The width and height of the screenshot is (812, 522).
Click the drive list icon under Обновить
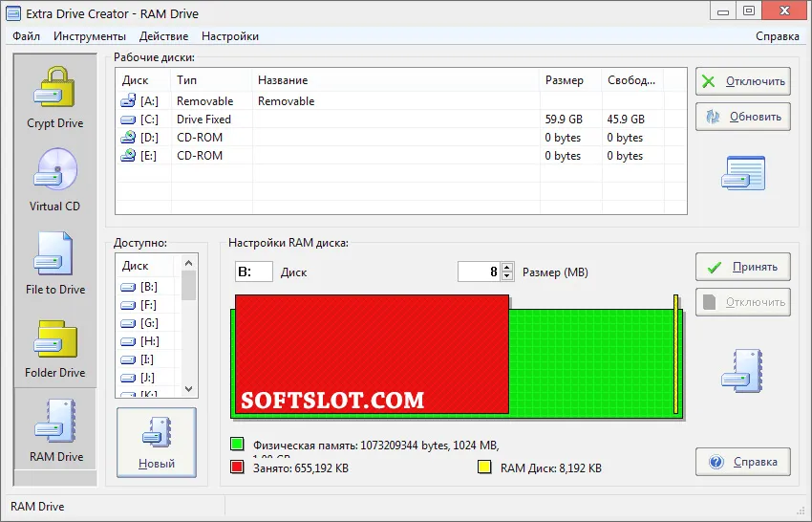click(x=743, y=173)
